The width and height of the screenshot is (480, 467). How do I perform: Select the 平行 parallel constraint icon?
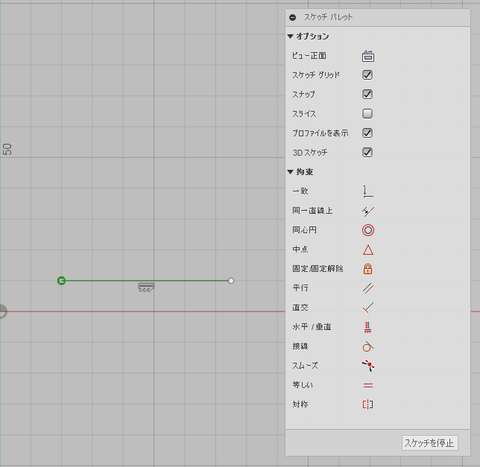[x=368, y=288]
